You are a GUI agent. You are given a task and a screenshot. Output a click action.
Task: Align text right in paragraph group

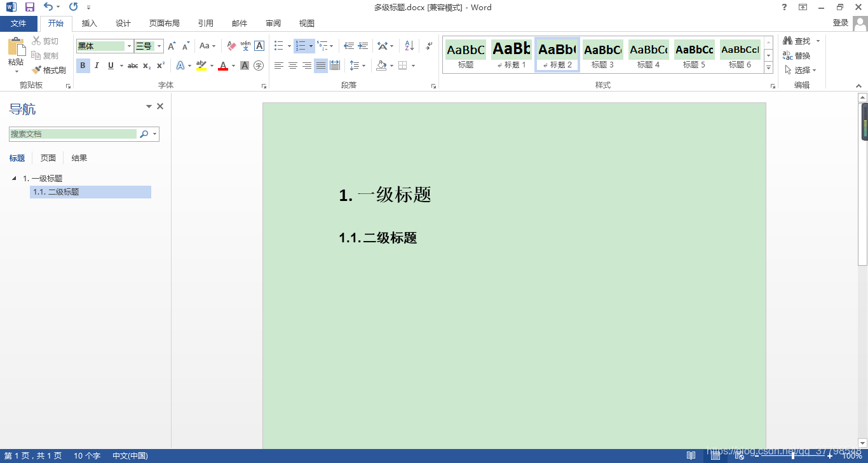[307, 66]
